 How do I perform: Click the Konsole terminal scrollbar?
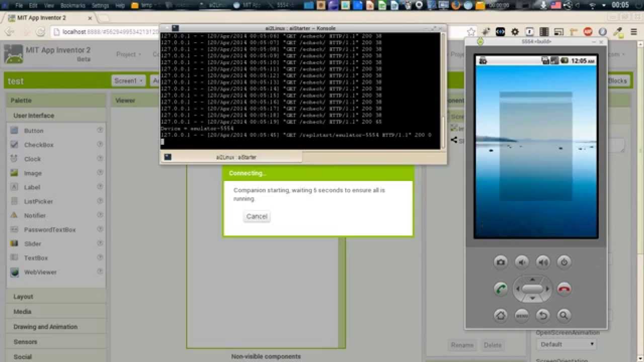[443, 90]
